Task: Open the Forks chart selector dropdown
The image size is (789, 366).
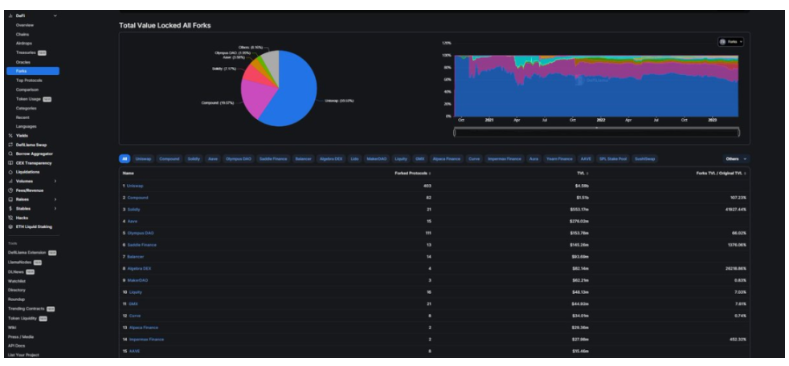Action: 731,42
